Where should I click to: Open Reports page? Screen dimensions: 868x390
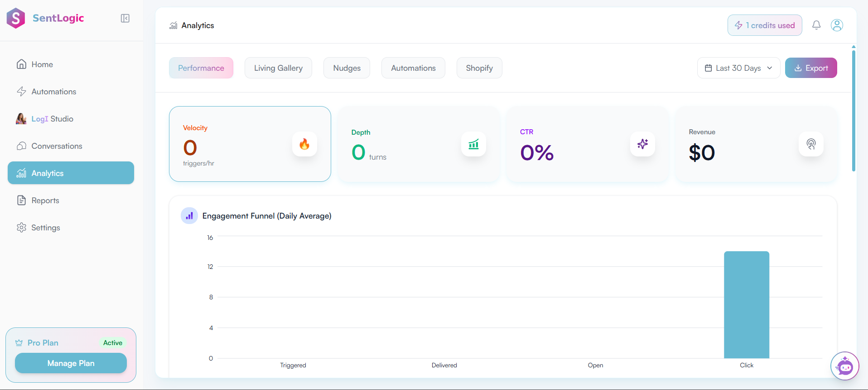(71, 200)
